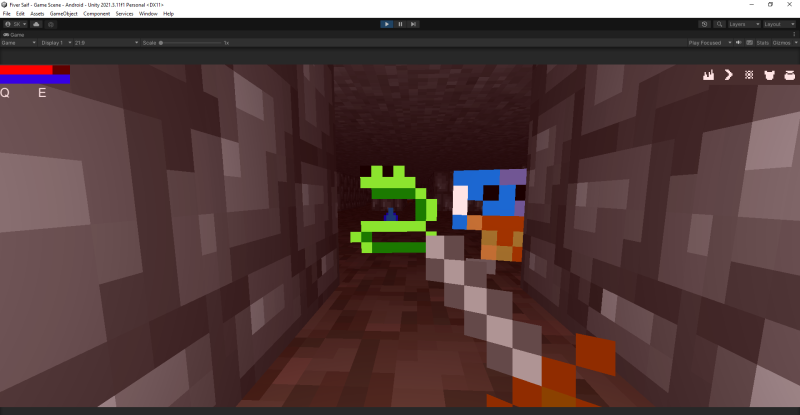Open the Game tab three-dot options menu
Screen dimensions: 800x415
pos(794,35)
